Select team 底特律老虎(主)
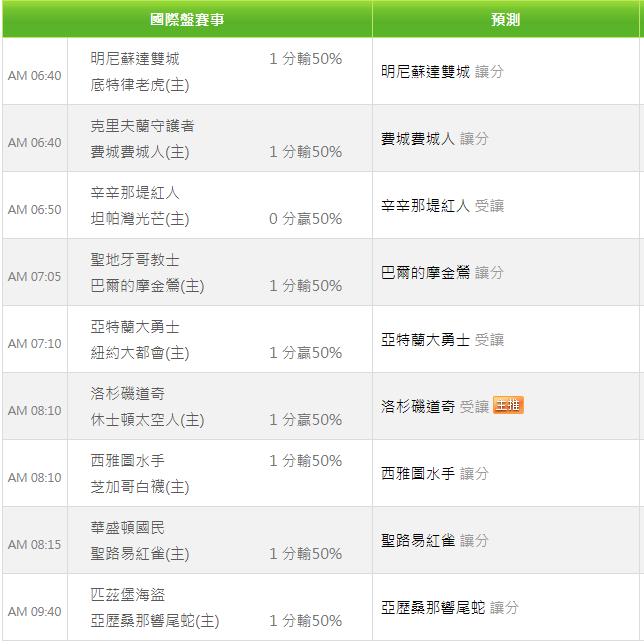The image size is (644, 644). tap(140, 85)
